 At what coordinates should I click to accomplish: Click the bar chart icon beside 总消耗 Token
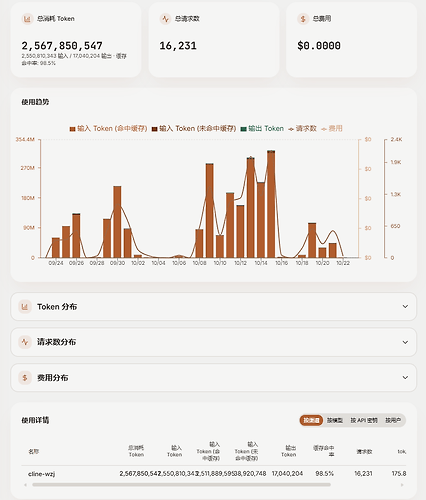coord(27,19)
